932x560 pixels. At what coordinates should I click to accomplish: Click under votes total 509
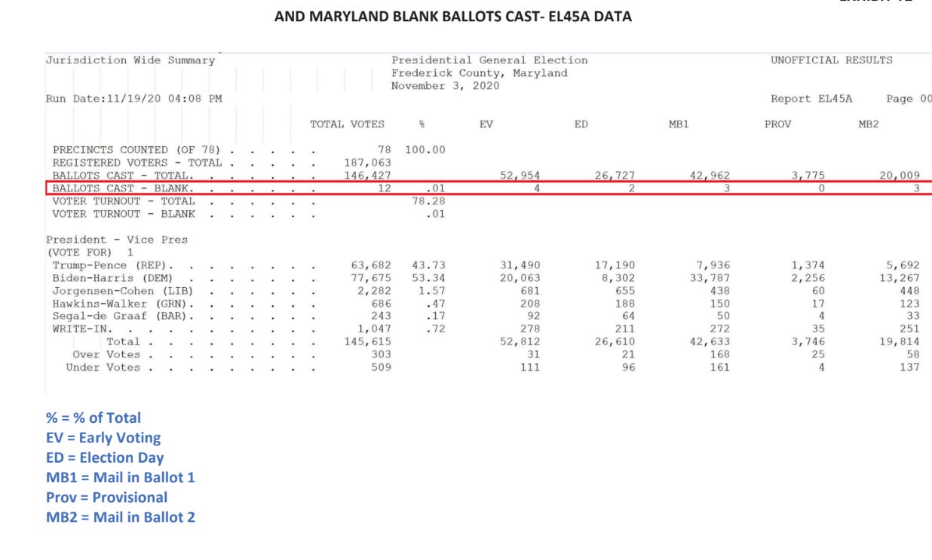(382, 368)
